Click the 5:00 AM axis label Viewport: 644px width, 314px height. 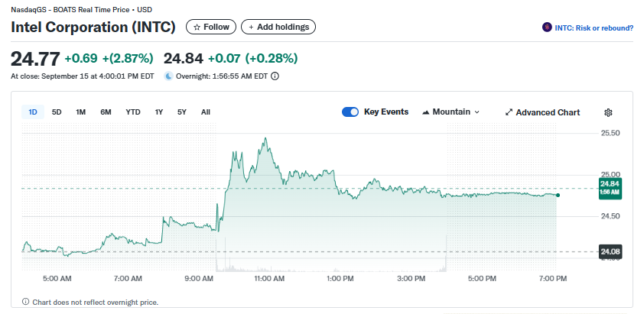[x=57, y=279]
